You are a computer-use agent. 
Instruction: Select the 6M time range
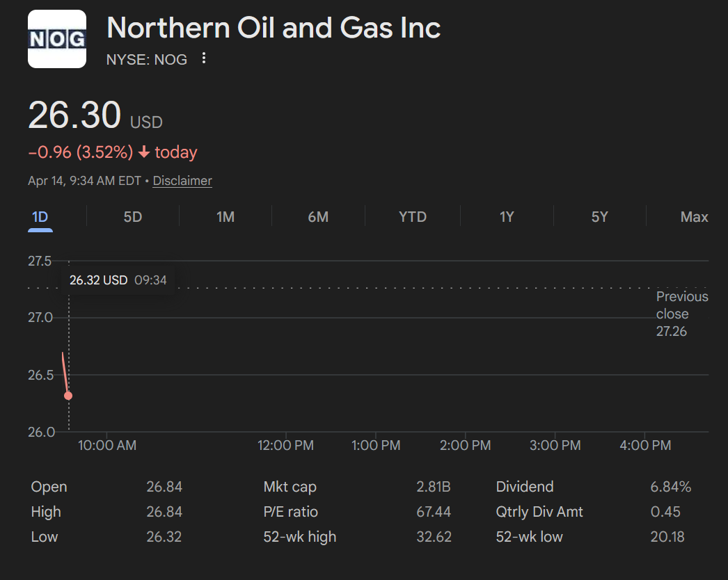[x=319, y=217]
